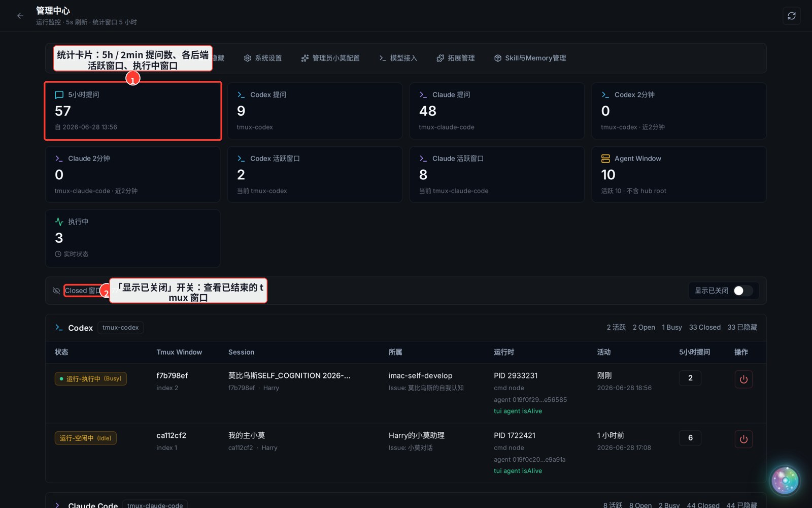Go to the 拓展管理 tab
The width and height of the screenshot is (812, 508).
456,58
